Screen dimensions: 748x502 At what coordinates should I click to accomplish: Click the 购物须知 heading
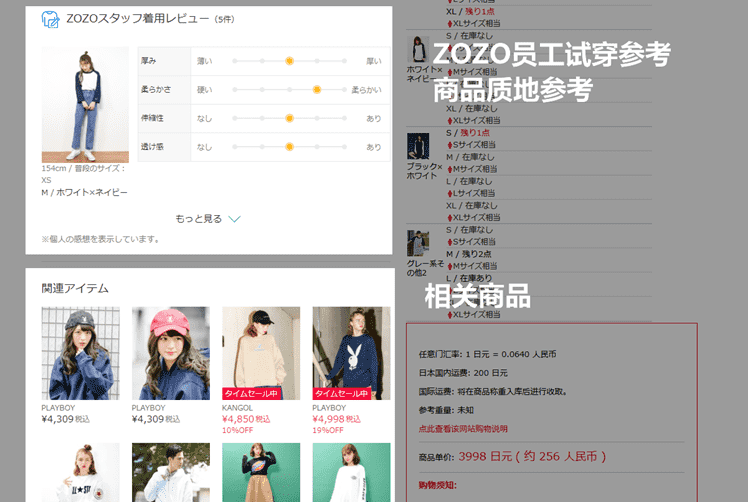point(438,485)
